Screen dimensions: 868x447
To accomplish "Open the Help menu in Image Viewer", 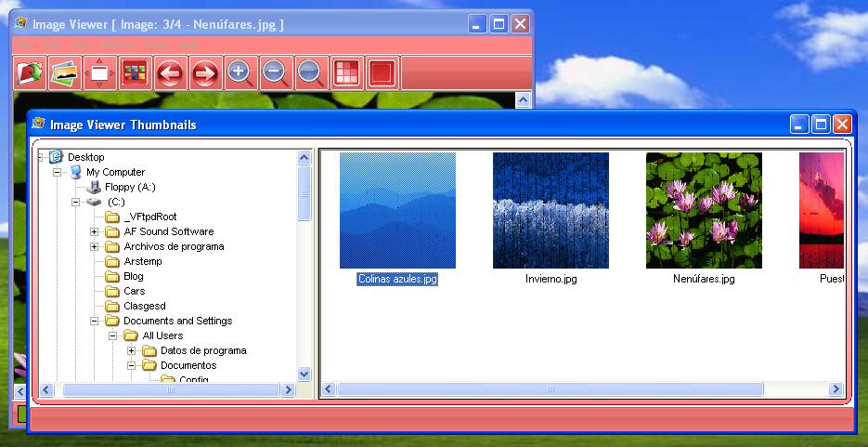I will click(x=189, y=45).
